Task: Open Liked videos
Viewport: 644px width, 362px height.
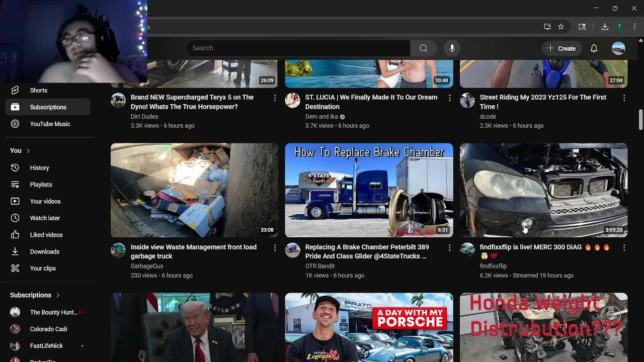Action: [x=48, y=235]
